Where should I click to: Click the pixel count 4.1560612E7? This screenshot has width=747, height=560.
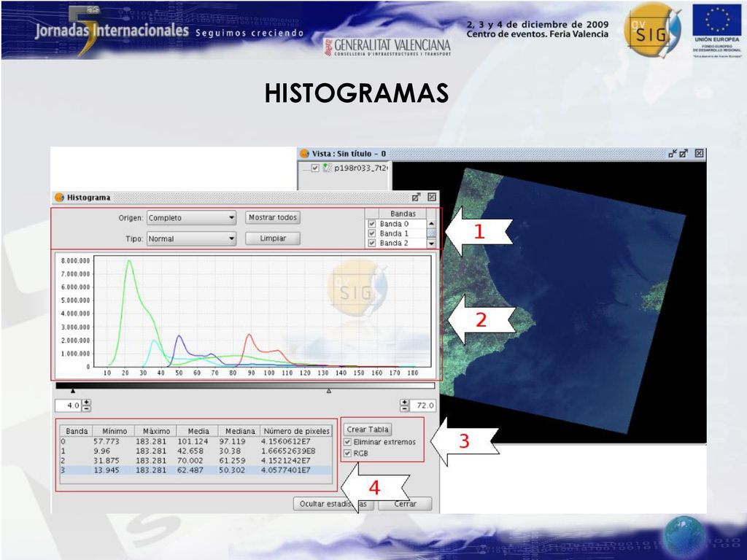pos(286,441)
